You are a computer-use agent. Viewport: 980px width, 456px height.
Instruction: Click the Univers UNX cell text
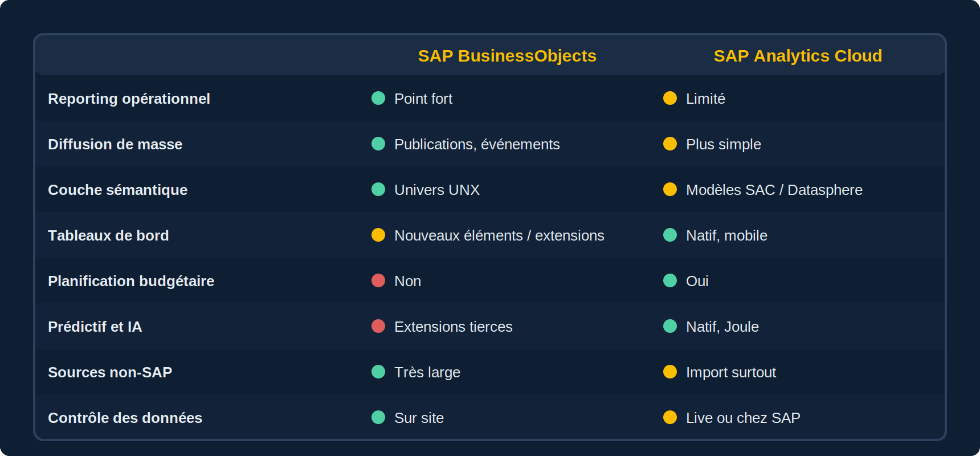click(437, 190)
